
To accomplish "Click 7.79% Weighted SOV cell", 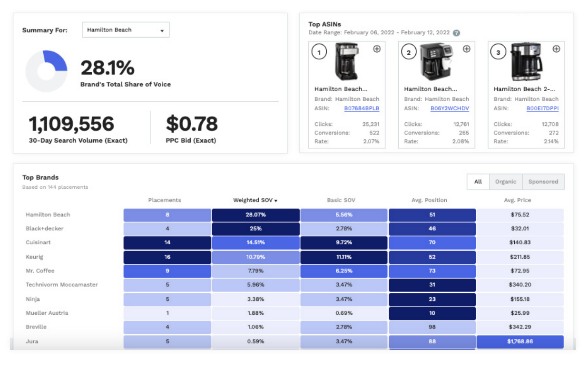I will pyautogui.click(x=256, y=271).
